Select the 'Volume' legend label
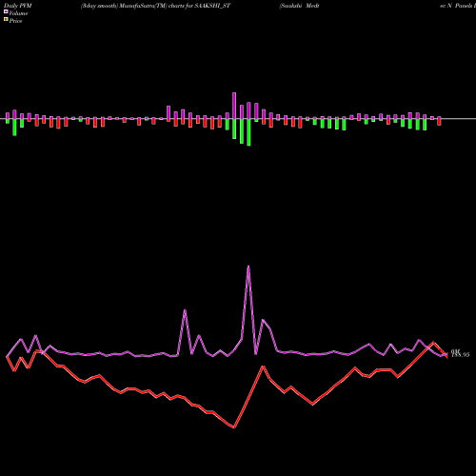Image resolution: width=476 pixels, height=476 pixels. coord(18,13)
